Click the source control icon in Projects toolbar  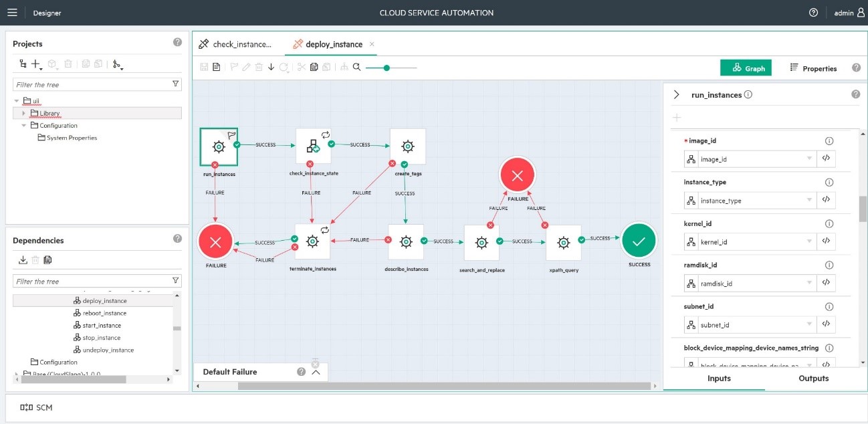pos(118,64)
